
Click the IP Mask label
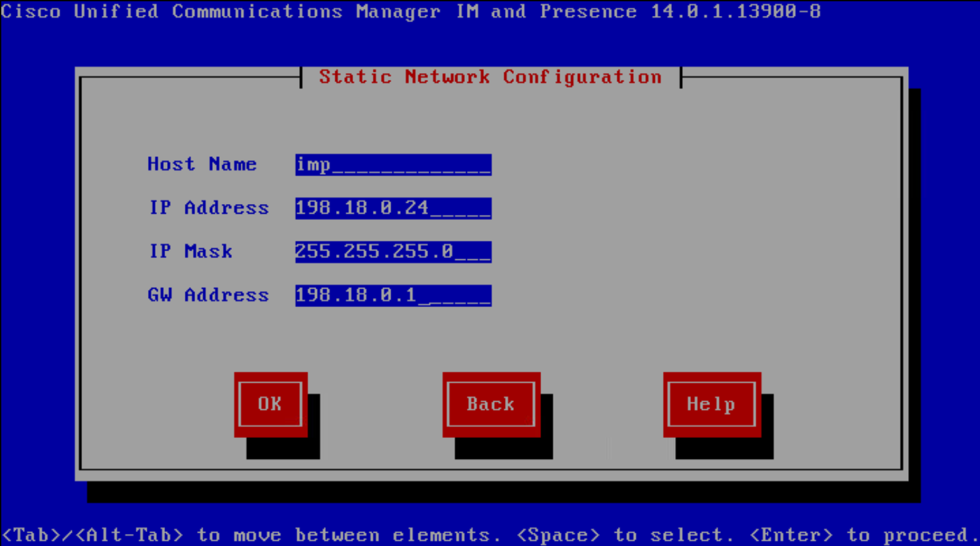(x=191, y=252)
